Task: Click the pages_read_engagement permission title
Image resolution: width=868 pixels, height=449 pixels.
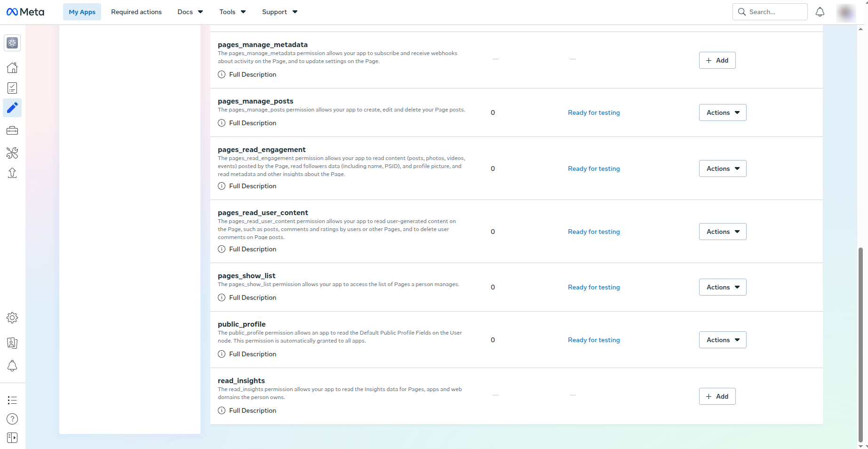Action: tap(262, 150)
